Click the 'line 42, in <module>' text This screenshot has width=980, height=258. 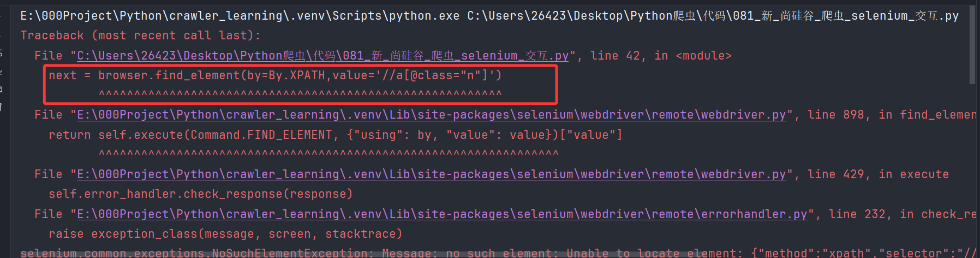[x=661, y=56]
